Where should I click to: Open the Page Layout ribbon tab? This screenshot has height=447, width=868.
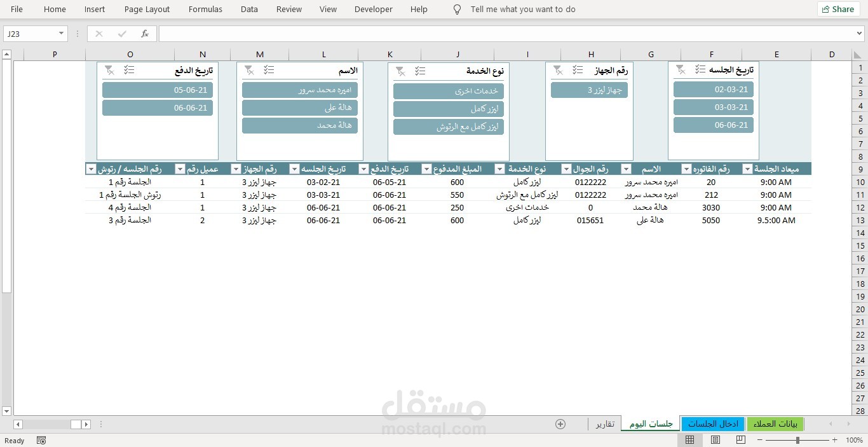[147, 10]
